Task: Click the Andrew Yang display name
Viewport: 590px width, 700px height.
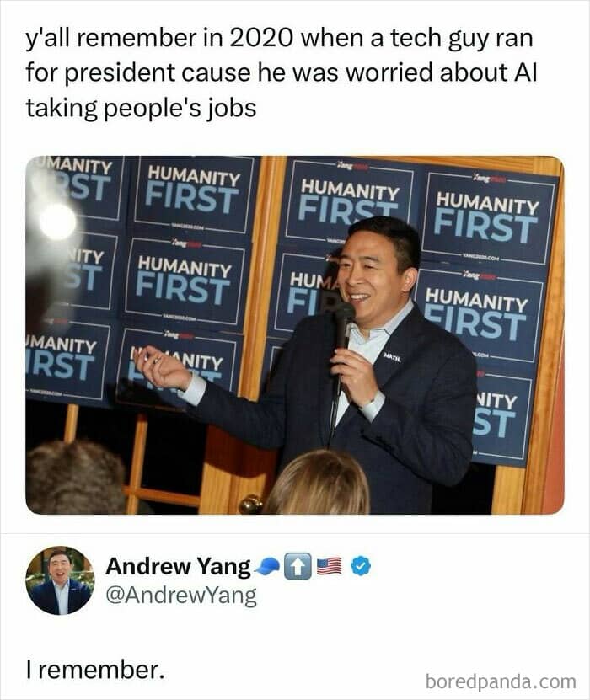Action: point(178,566)
